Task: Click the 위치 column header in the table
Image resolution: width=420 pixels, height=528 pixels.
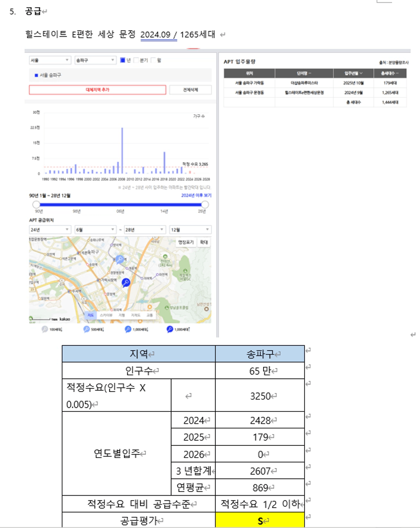Action: point(249,74)
